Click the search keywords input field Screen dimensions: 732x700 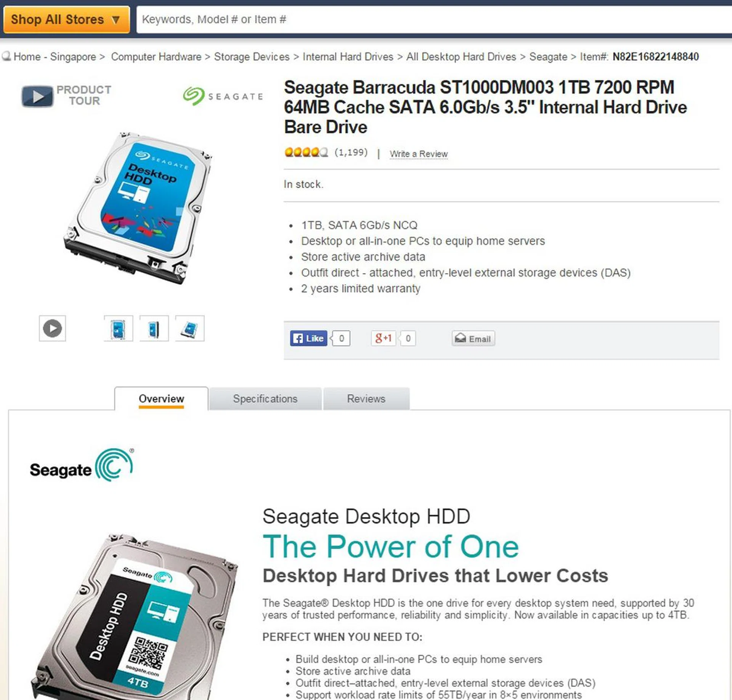pos(434,19)
